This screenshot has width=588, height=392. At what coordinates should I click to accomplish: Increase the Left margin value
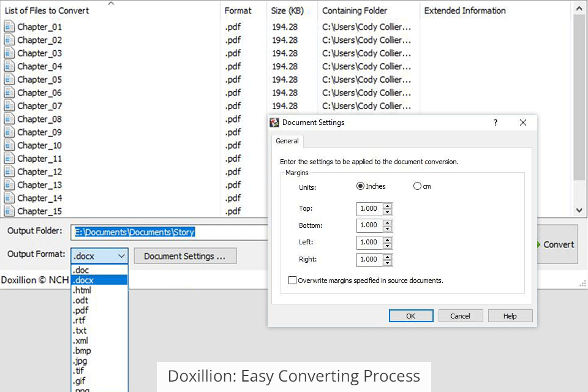click(388, 239)
